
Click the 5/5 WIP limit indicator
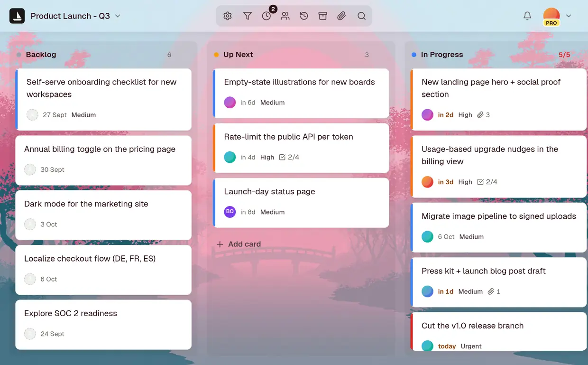(564, 55)
